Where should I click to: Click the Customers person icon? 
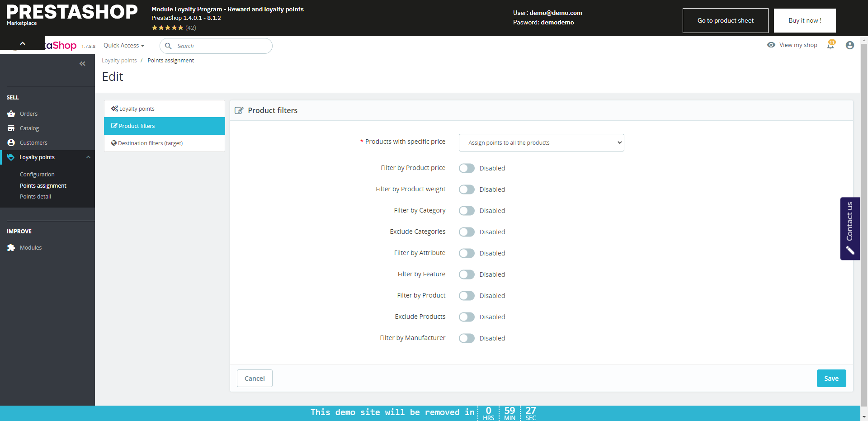tap(11, 143)
